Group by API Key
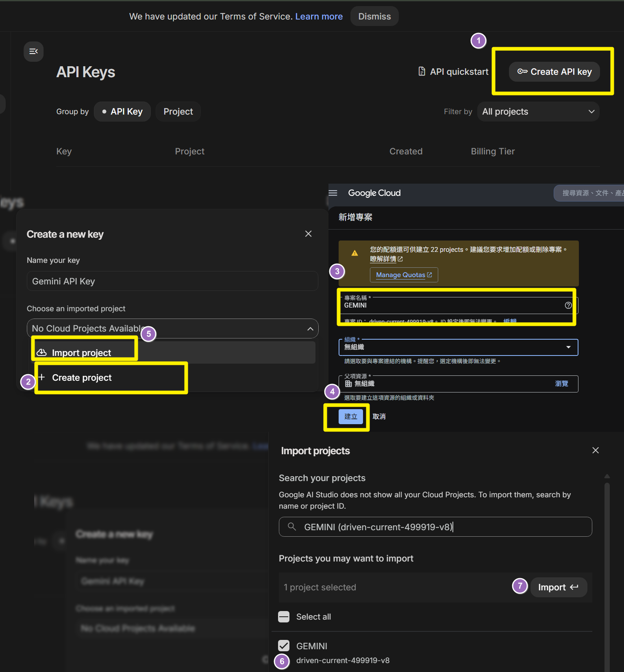 pyautogui.click(x=122, y=112)
